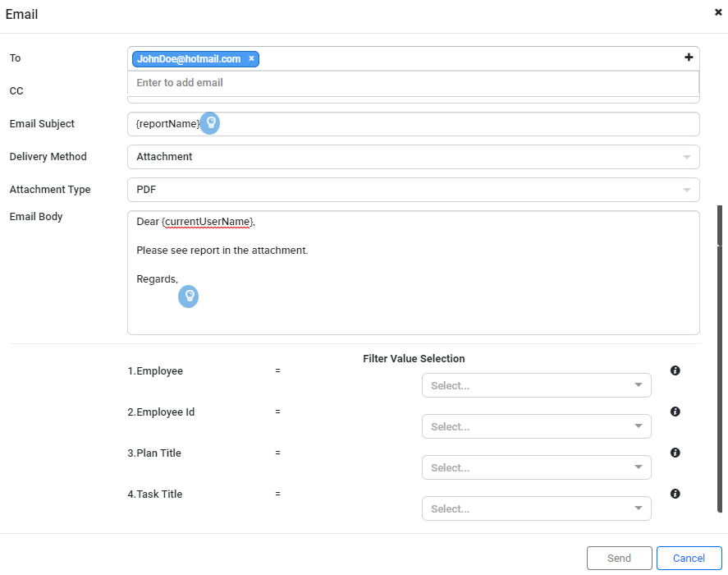The width and height of the screenshot is (728, 575).
Task: Click the '1.Employee' filter label
Action: point(155,371)
